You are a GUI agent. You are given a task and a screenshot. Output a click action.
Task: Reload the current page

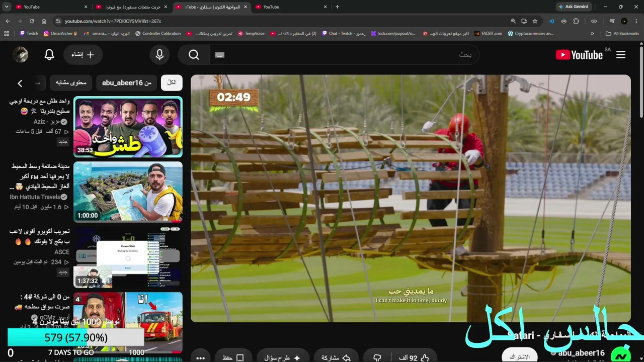[32, 21]
